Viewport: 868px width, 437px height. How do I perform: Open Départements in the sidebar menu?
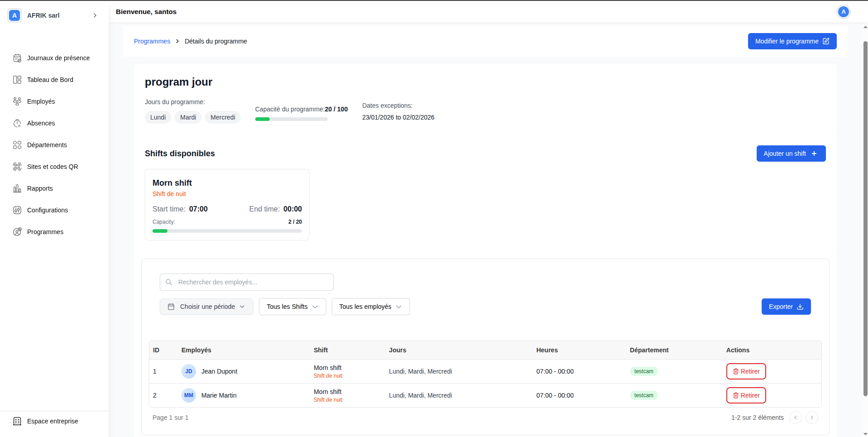coord(47,145)
